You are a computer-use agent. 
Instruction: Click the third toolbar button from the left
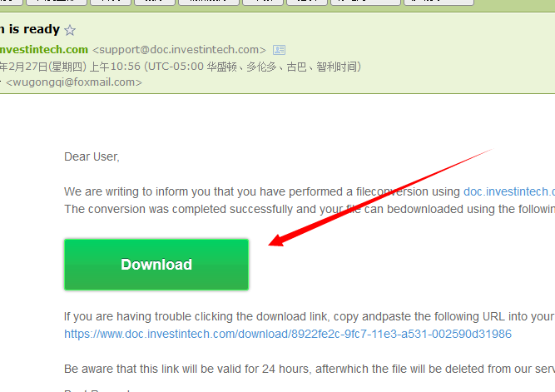[x=111, y=2]
